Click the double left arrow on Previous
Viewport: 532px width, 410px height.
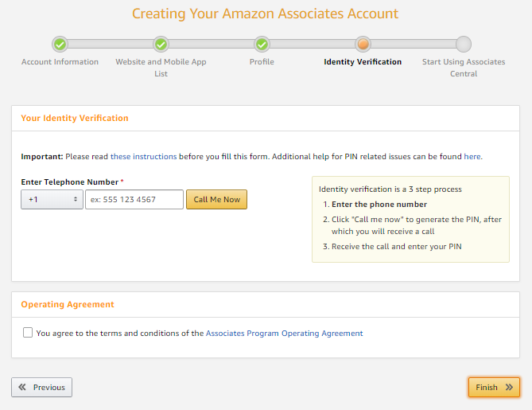[x=22, y=387]
